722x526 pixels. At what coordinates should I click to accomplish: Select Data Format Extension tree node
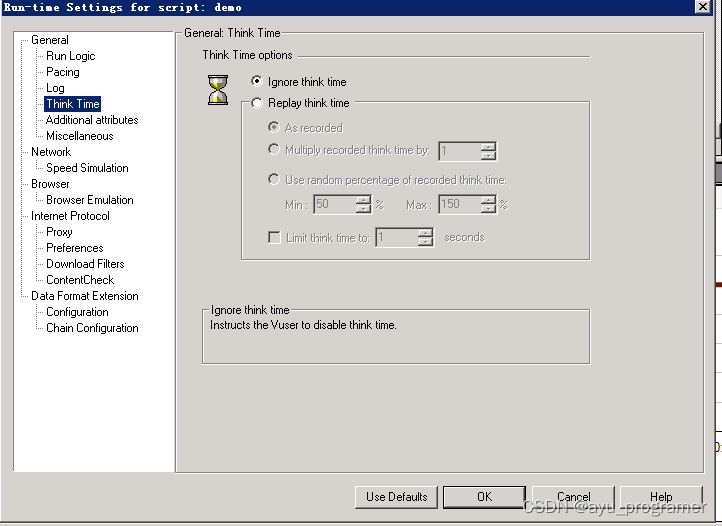(85, 296)
